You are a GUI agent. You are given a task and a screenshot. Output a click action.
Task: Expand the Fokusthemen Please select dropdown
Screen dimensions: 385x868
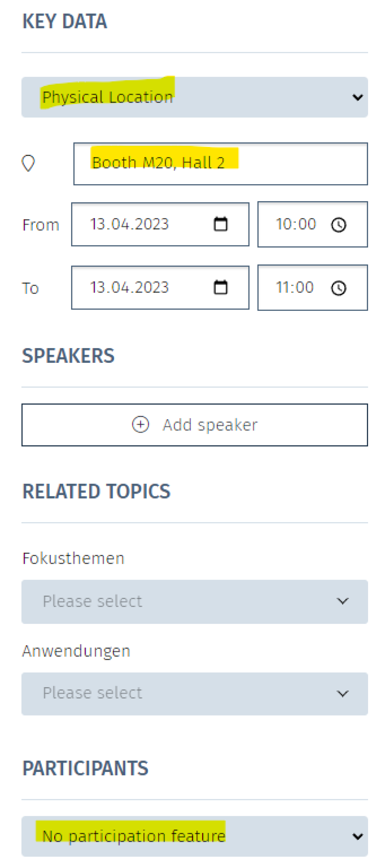pyautogui.click(x=194, y=601)
